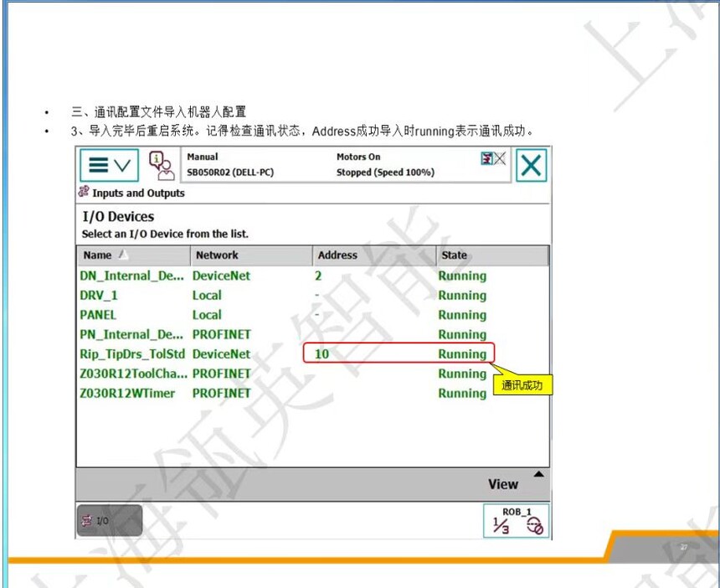Select Z030R12WTimer device
The height and width of the screenshot is (588, 720).
[312, 393]
